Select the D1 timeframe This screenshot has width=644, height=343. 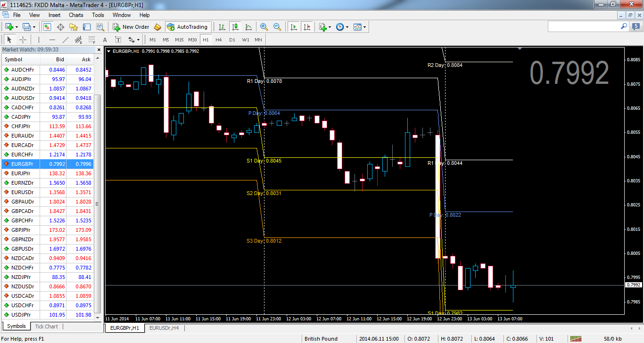tap(232, 40)
